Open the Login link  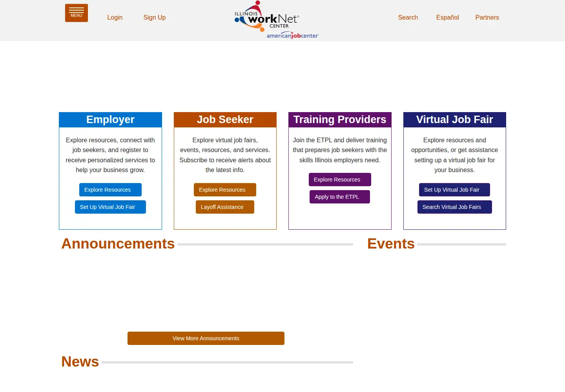(x=115, y=17)
